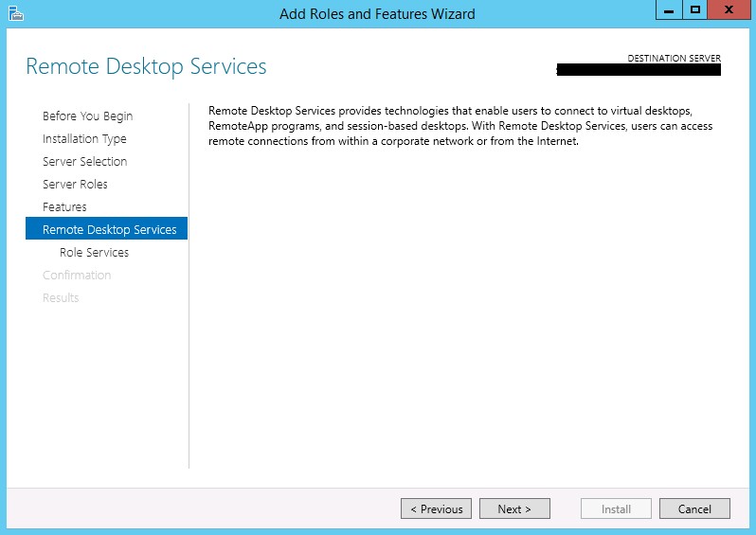756x535 pixels.
Task: Select Server Selection in sidebar
Action: (85, 162)
